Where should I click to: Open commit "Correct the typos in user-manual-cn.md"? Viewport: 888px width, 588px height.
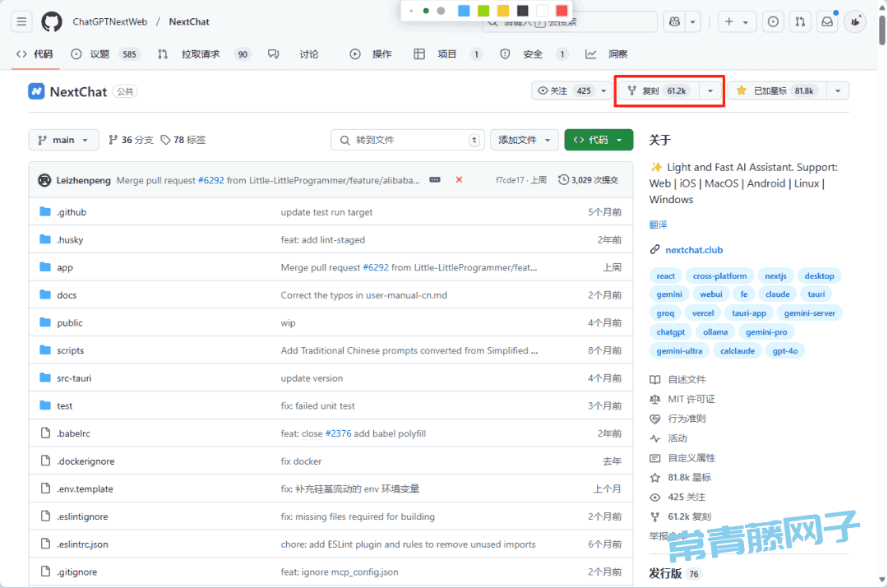[363, 294]
